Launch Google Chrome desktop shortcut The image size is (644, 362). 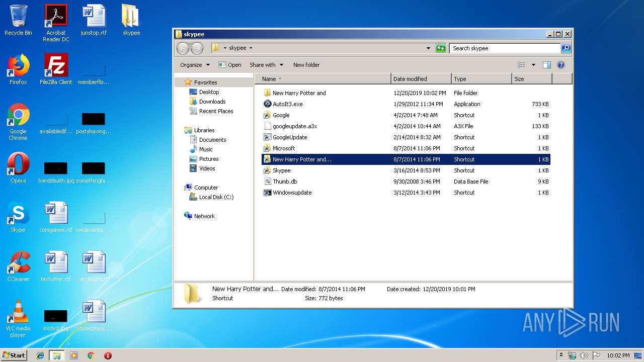tap(18, 122)
